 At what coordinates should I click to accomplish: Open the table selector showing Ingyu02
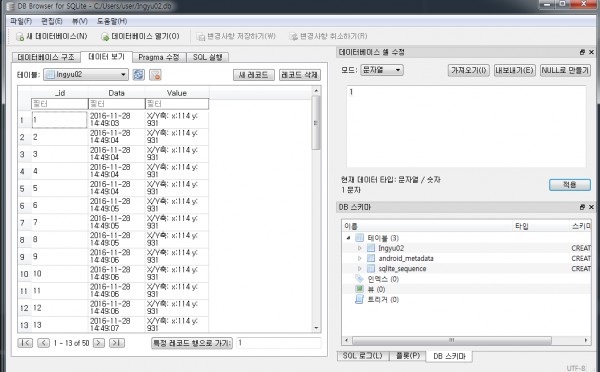tap(86, 75)
